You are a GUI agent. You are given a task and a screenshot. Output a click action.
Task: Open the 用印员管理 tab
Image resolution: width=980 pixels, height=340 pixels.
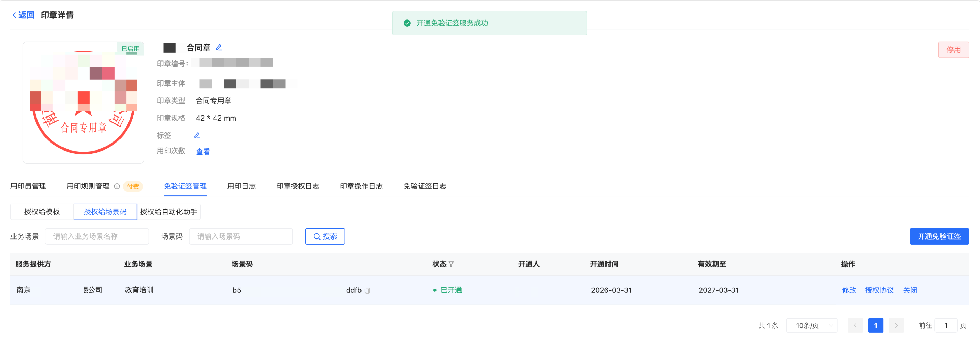(28, 186)
